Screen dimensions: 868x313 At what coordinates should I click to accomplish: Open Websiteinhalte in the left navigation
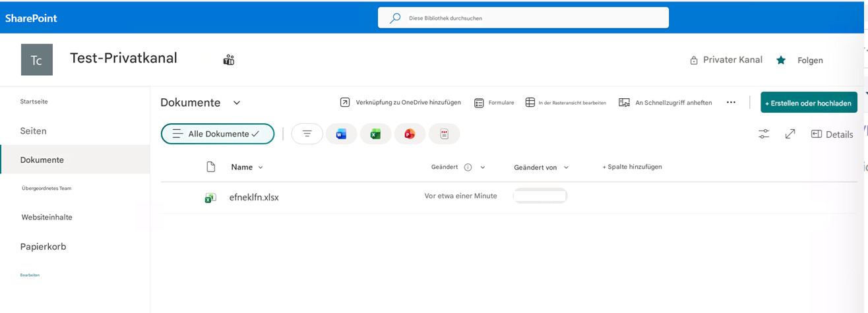tap(47, 217)
